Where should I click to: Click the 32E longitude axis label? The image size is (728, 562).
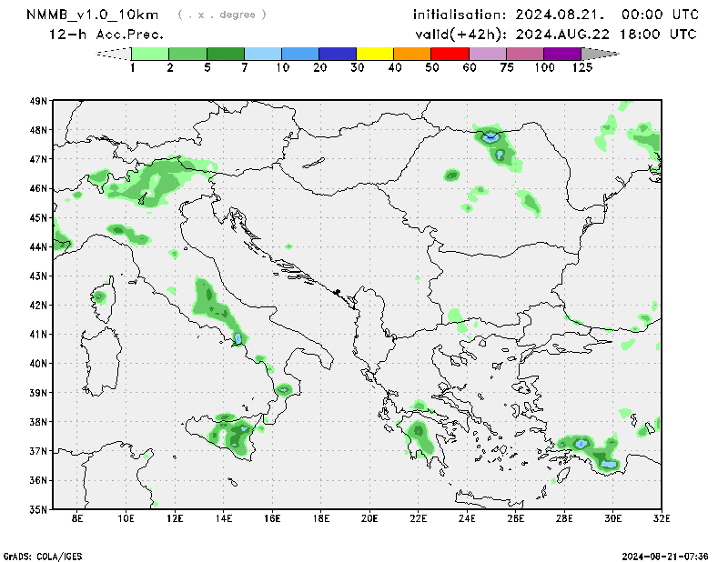click(662, 519)
